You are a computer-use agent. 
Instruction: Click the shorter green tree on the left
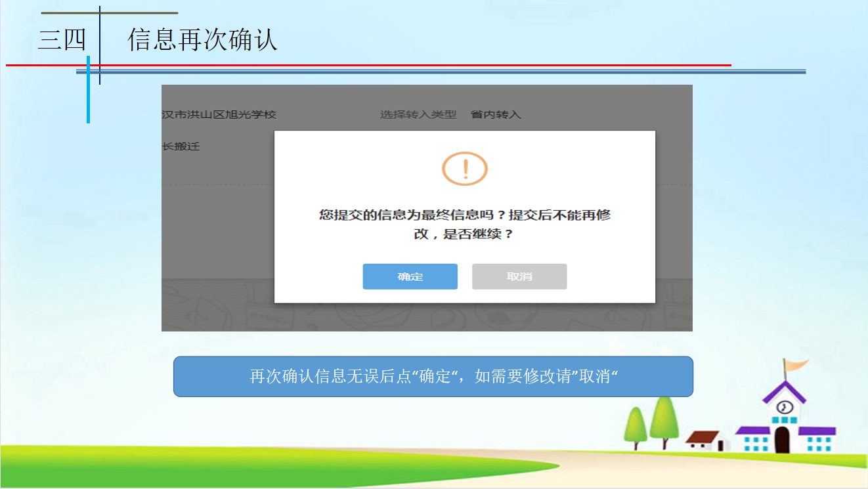click(x=635, y=425)
